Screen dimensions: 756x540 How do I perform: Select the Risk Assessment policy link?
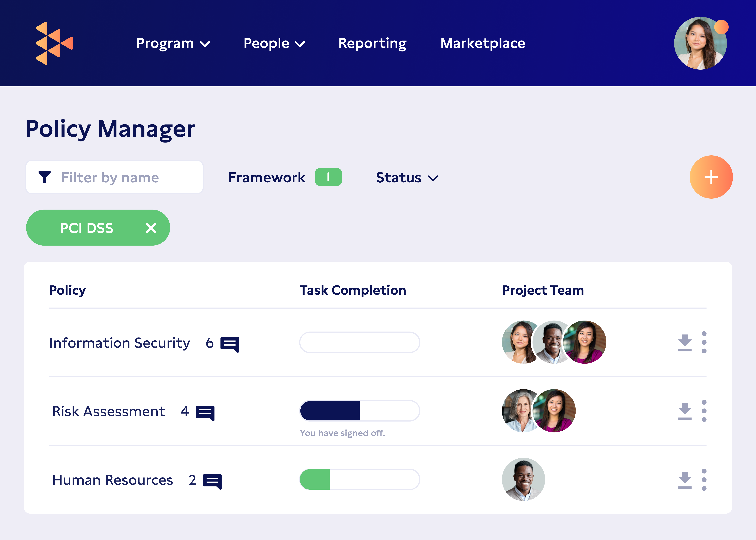109,411
